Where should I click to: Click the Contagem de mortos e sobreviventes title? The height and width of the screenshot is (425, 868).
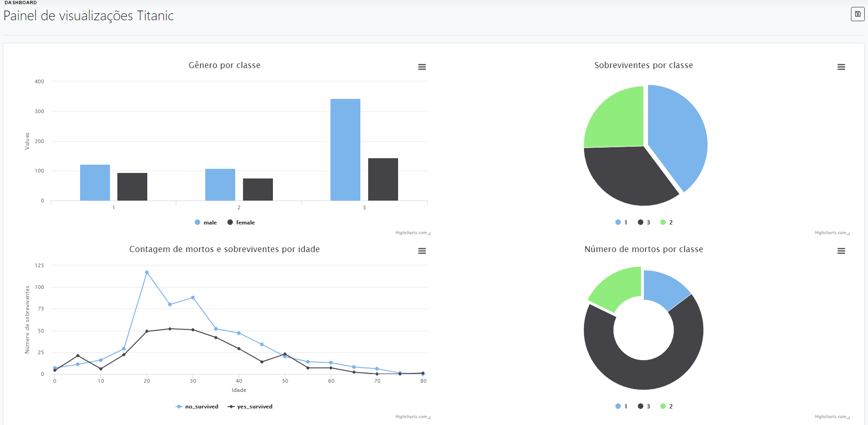pyautogui.click(x=225, y=249)
